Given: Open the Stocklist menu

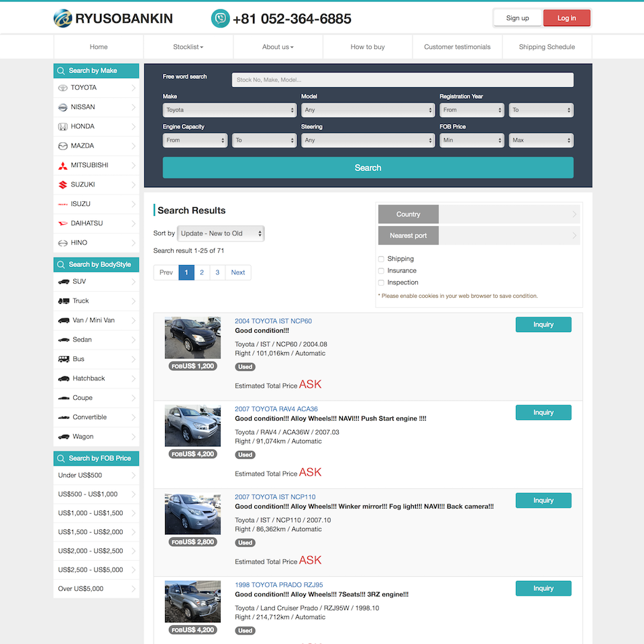Looking at the screenshot, I should tap(188, 47).
